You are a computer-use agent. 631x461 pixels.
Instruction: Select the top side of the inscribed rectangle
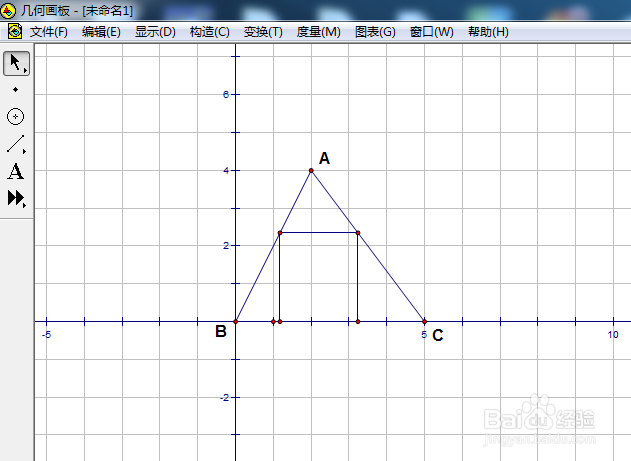(x=319, y=233)
